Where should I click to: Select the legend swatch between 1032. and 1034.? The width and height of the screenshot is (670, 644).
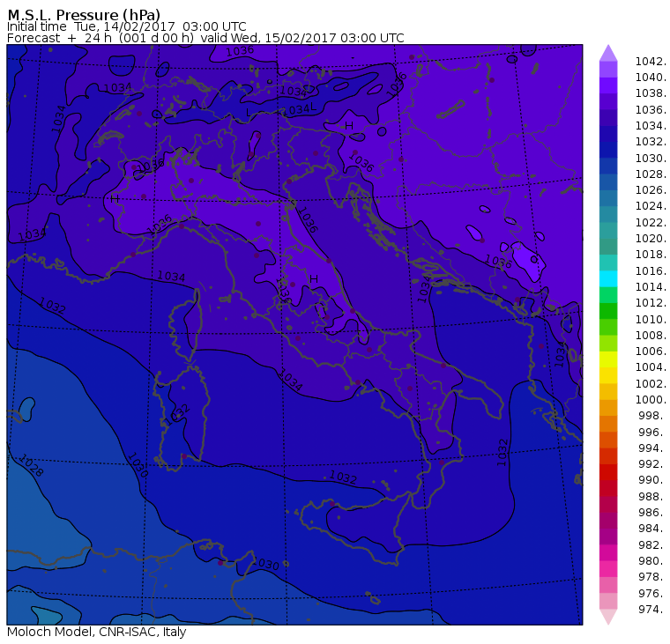tap(608, 134)
